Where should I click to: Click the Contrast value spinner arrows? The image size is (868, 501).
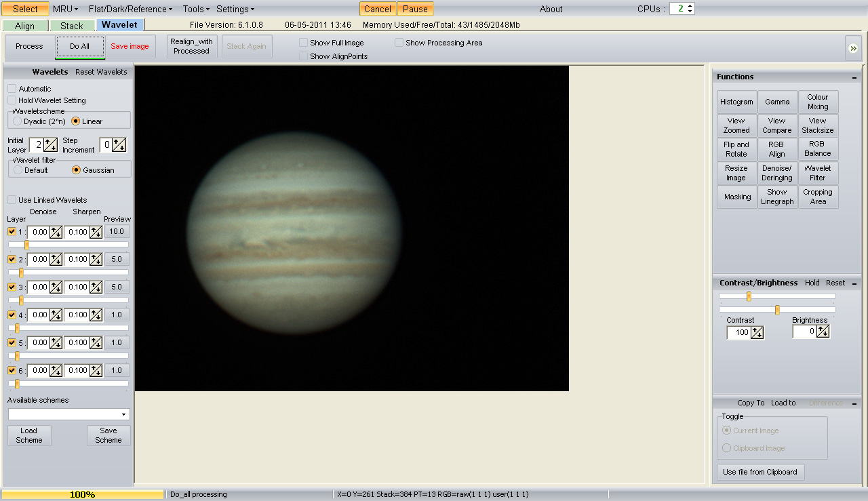point(757,332)
